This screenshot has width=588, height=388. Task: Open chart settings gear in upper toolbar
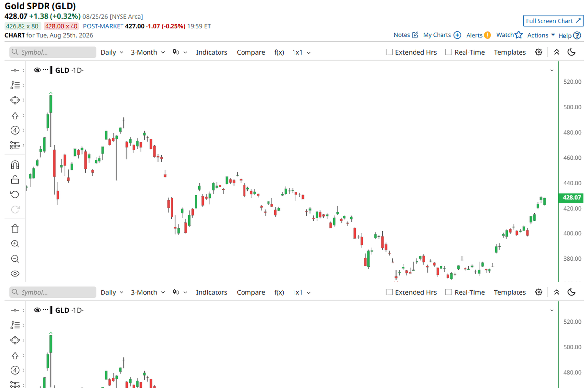click(x=539, y=52)
